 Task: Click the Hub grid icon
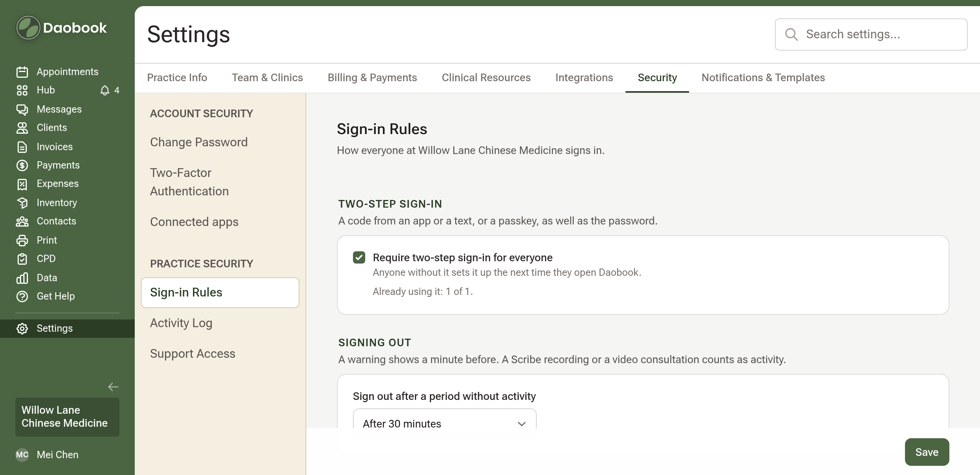pyautogui.click(x=22, y=90)
